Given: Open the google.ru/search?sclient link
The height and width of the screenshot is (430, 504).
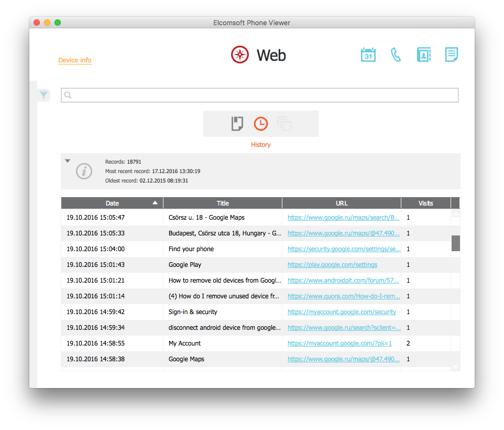Looking at the screenshot, I should coord(344,328).
